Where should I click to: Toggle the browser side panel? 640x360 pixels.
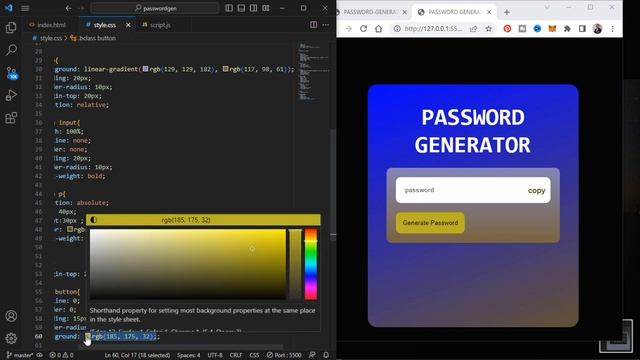click(x=582, y=29)
